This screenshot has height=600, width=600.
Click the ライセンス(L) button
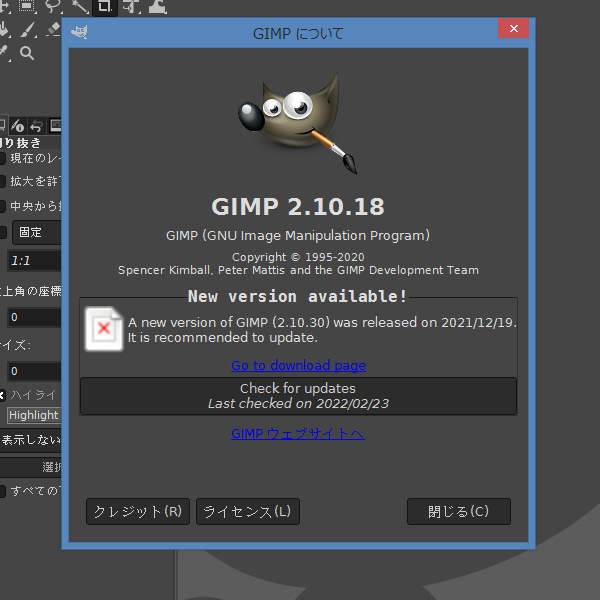point(248,511)
